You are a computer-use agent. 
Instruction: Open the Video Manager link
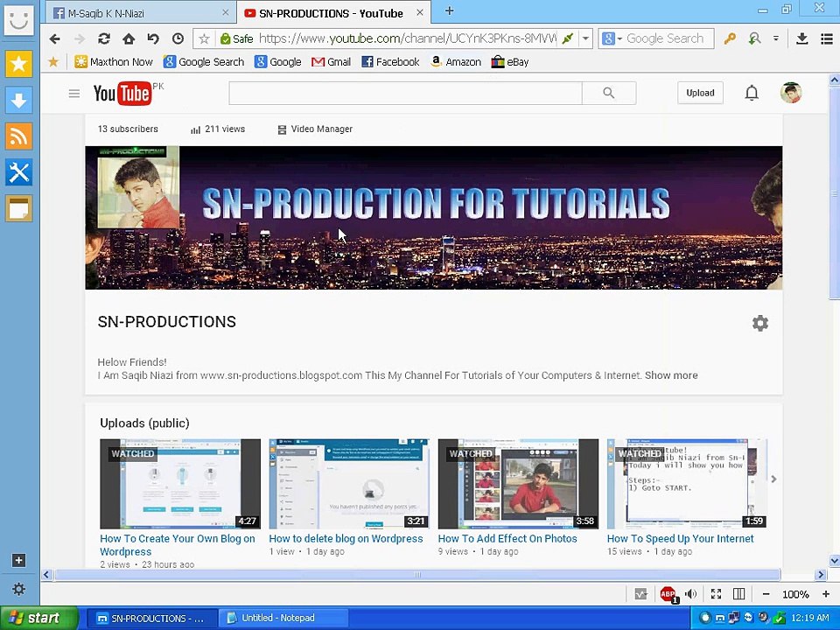coord(320,129)
